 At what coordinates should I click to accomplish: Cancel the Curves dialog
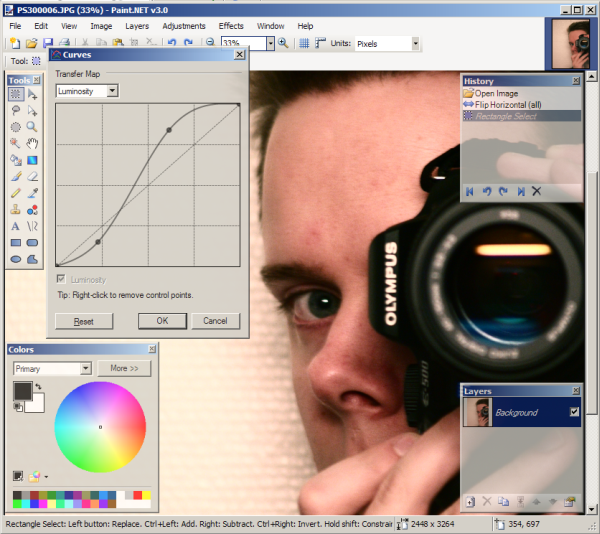pyautogui.click(x=215, y=321)
